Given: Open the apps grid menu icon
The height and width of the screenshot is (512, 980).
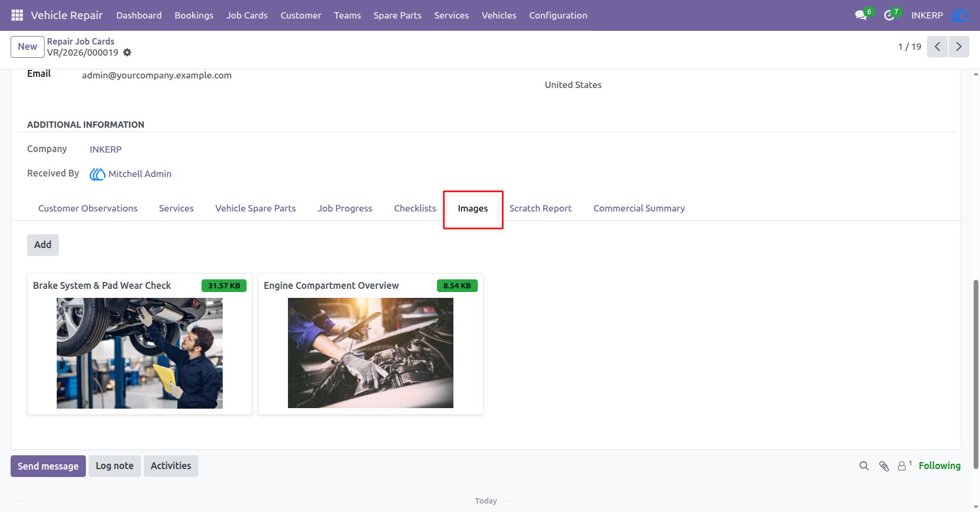Looking at the screenshot, I should click(x=17, y=15).
